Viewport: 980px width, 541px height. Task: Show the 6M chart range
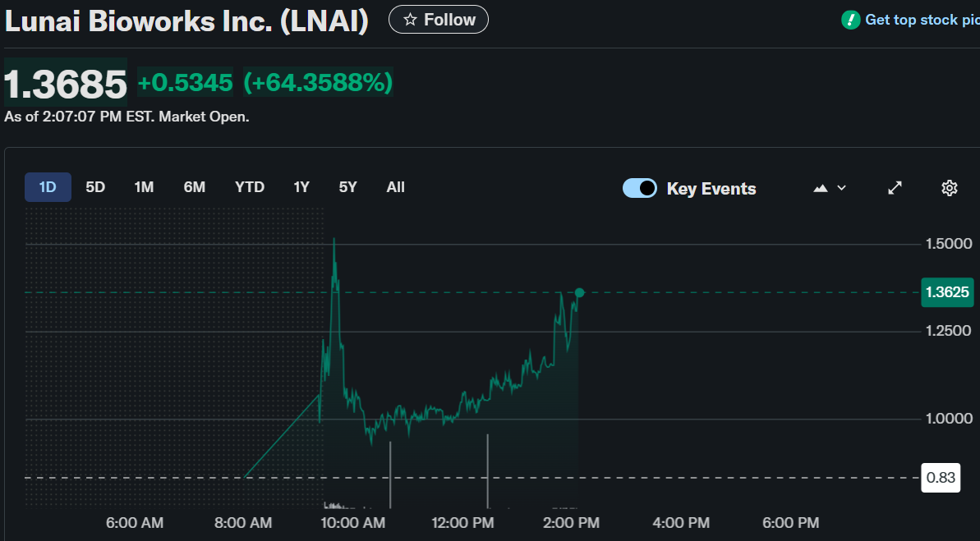coord(195,187)
